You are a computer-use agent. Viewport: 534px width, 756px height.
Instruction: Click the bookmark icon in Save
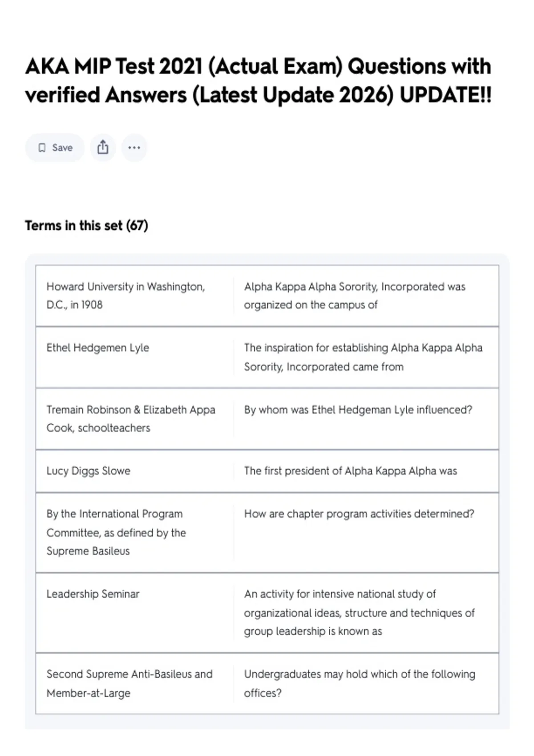pyautogui.click(x=42, y=148)
